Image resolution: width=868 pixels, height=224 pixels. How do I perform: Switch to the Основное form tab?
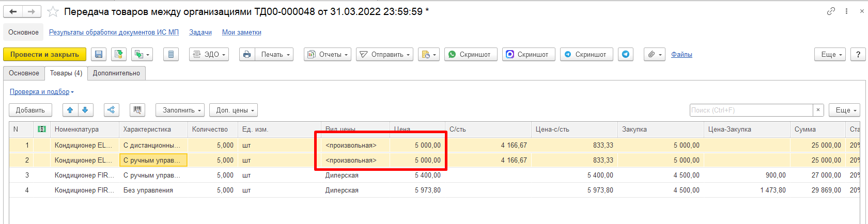tap(24, 73)
